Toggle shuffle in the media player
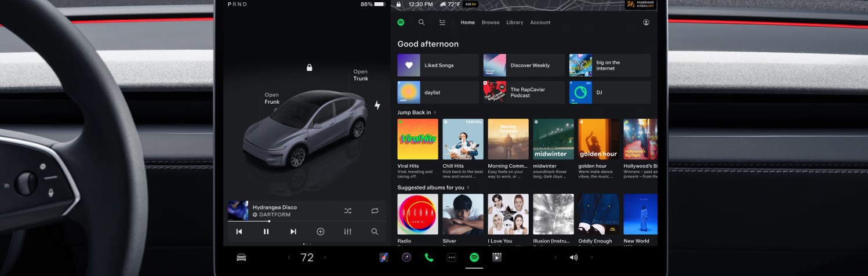The image size is (868, 276). click(347, 210)
